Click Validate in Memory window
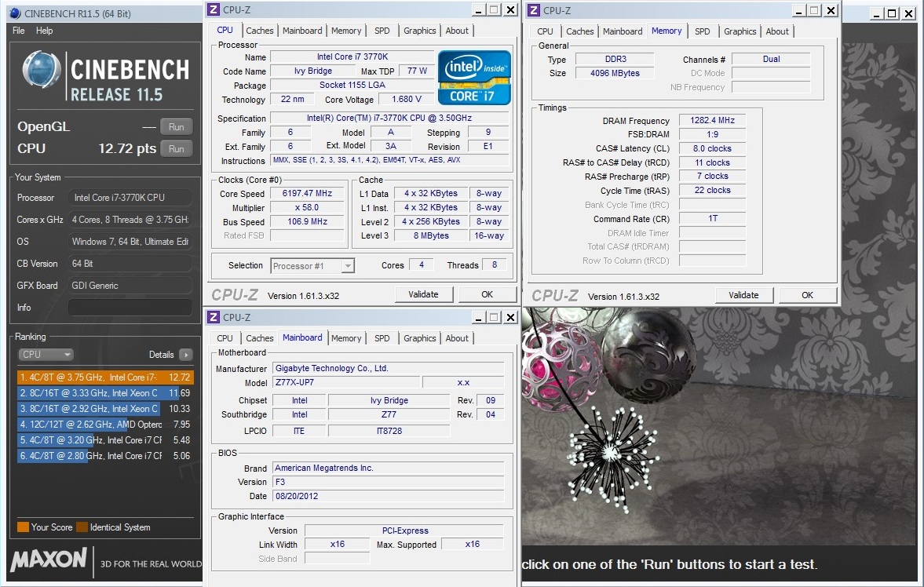Screen dimensions: 924x587 click(743, 295)
